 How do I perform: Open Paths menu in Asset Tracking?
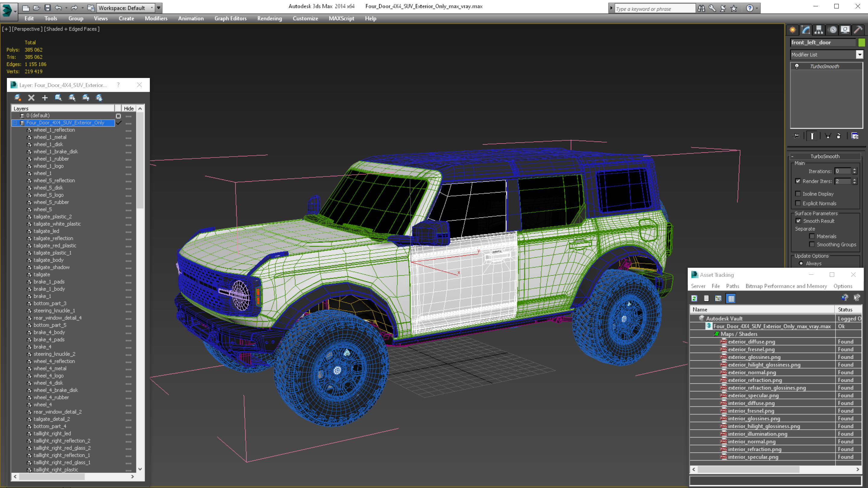click(733, 286)
